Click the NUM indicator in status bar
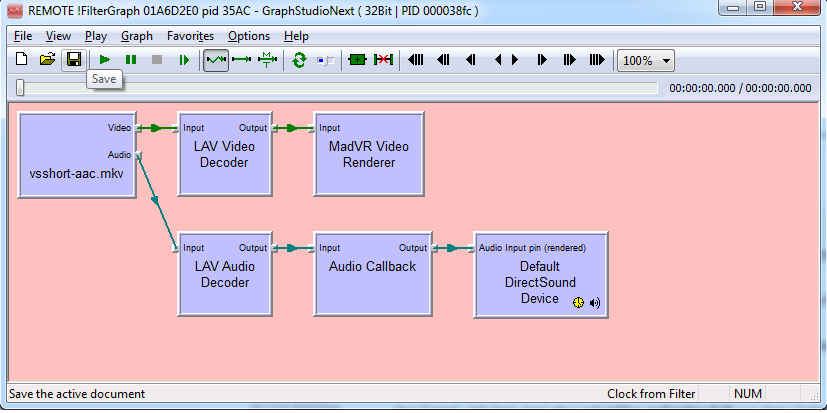Image resolution: width=827 pixels, height=413 pixels. click(x=748, y=393)
